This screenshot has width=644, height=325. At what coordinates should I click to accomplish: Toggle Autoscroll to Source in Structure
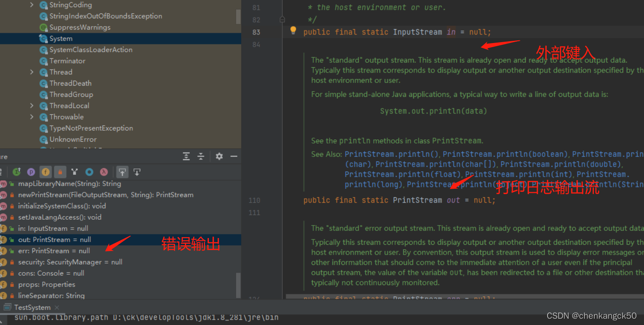(x=122, y=172)
